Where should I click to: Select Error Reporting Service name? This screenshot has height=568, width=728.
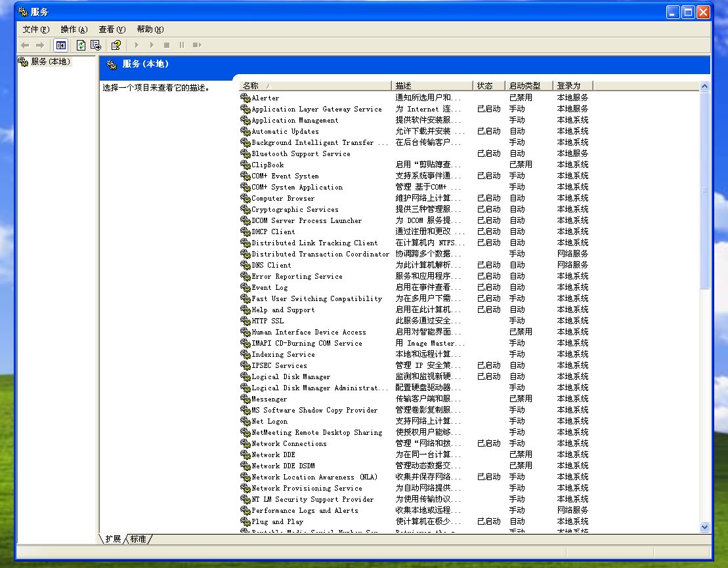(297, 276)
